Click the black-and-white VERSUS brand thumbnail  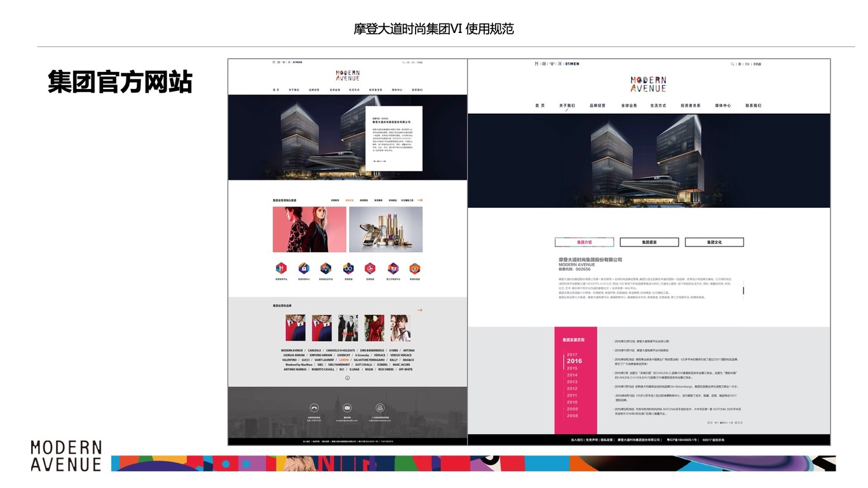pos(348,328)
